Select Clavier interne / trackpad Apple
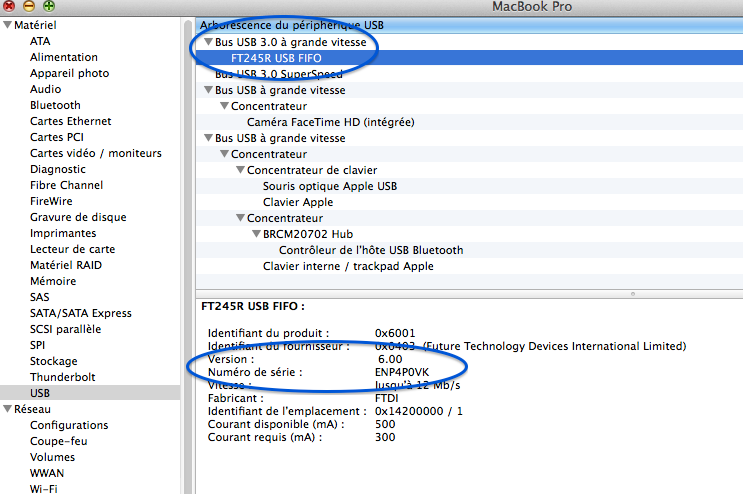This screenshot has height=494, width=743. 347,266
